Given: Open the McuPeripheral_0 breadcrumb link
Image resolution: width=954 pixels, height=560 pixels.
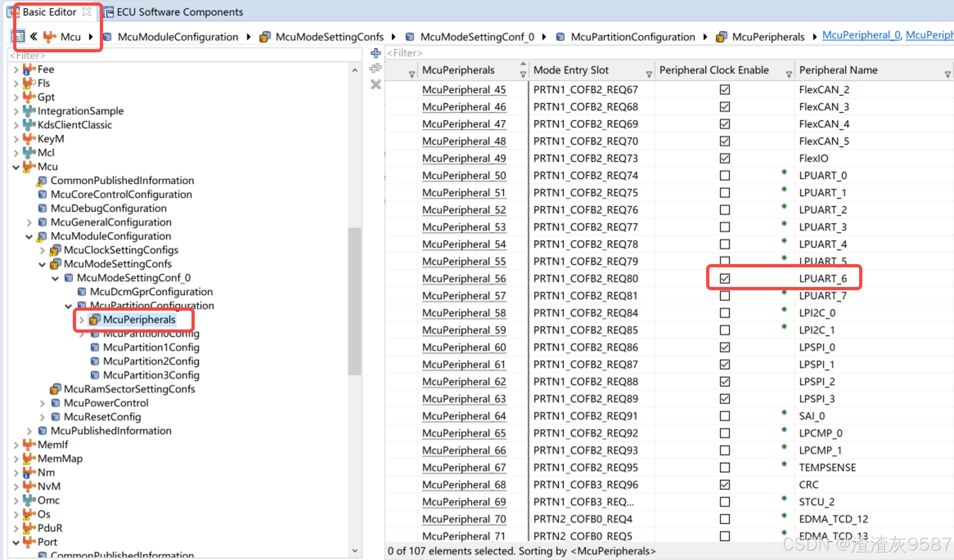Looking at the screenshot, I should [861, 35].
